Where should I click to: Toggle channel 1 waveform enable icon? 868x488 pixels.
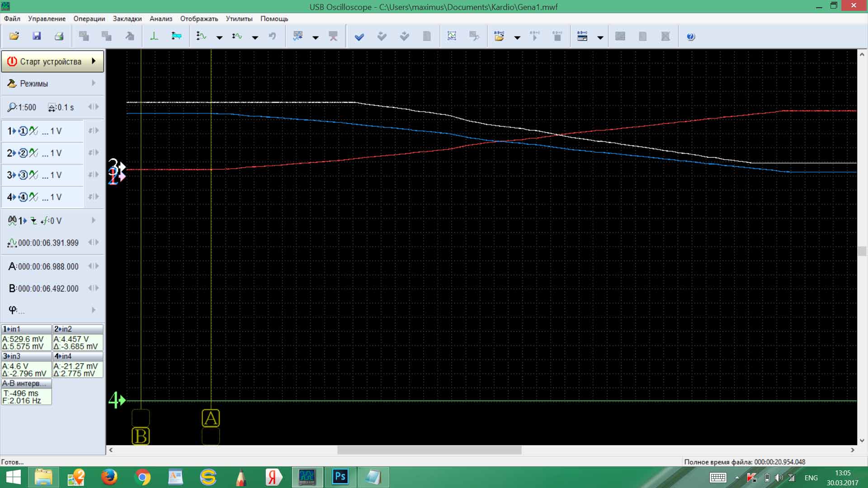tap(34, 131)
